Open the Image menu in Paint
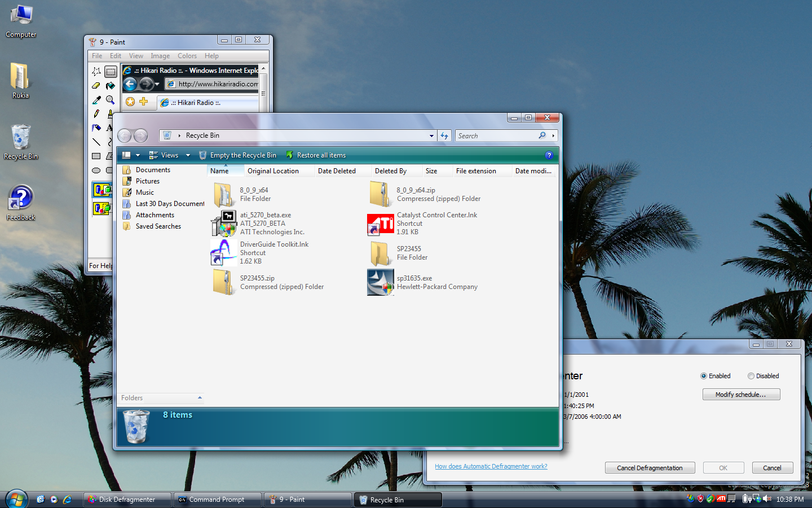Screen dimensions: 812x508 (160, 56)
